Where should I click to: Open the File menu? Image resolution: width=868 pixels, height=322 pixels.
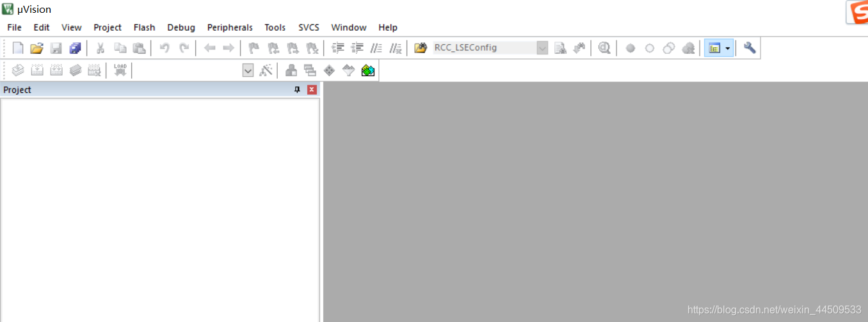[x=14, y=28]
